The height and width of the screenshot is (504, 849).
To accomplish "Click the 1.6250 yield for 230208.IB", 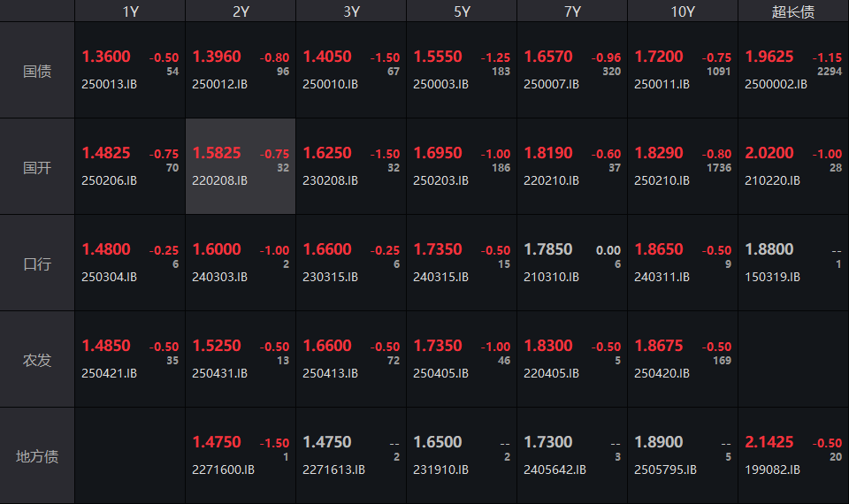I will click(x=327, y=153).
